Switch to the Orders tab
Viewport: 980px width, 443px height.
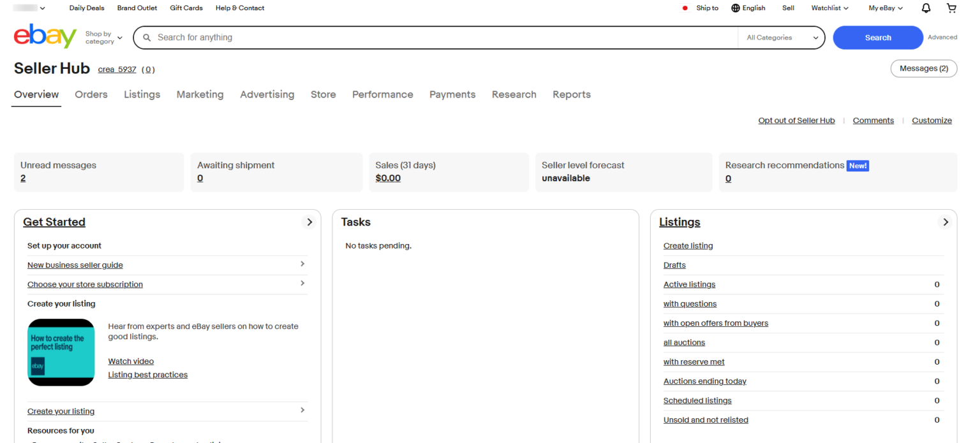91,94
